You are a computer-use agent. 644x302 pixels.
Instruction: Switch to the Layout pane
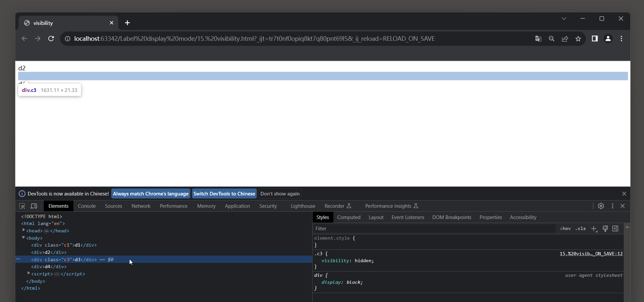376,217
